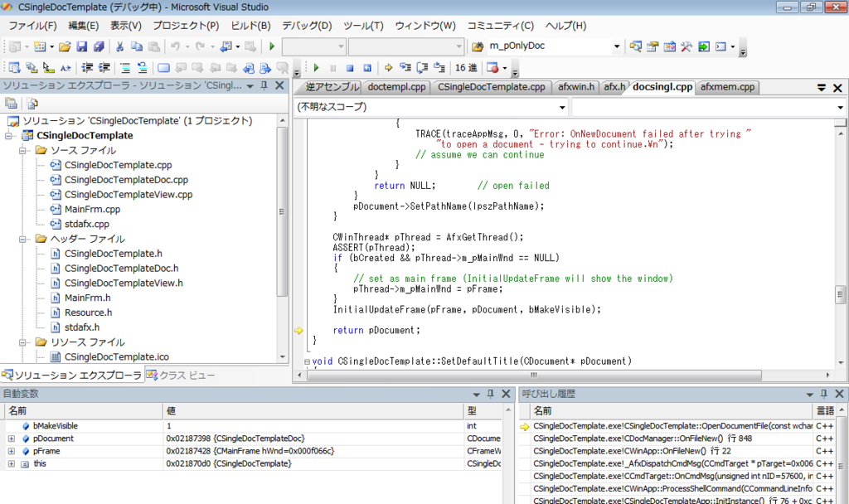Open the デバッグ(D) menu
Viewport: 849px width, 504px height.
click(307, 26)
